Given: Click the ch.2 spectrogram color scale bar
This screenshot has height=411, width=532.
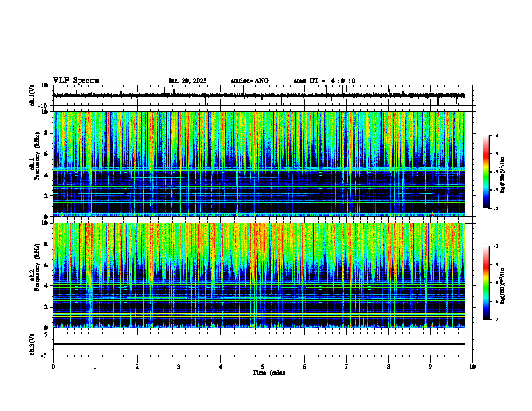Looking at the screenshot, I should pyautogui.click(x=486, y=283).
